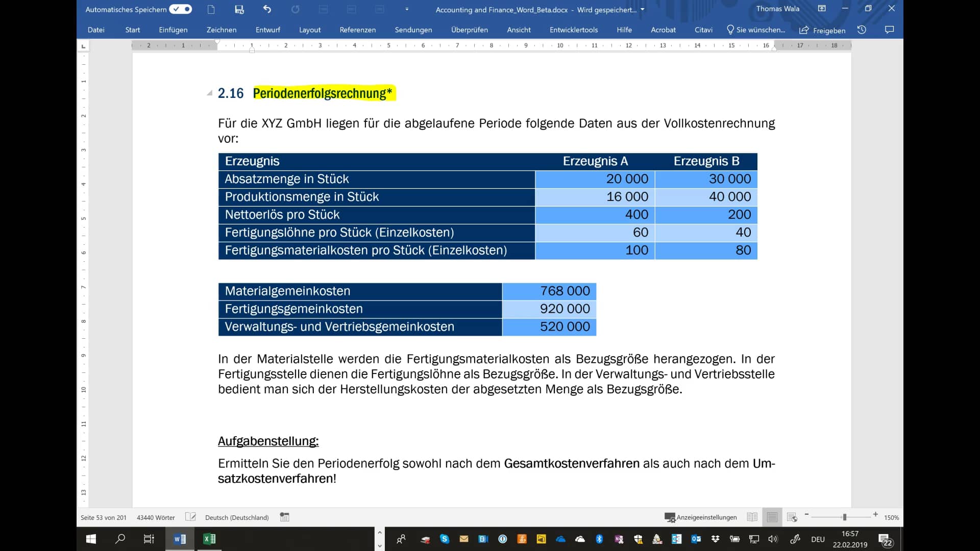The width and height of the screenshot is (980, 551).
Task: Switch to the Ansicht tab
Action: click(519, 30)
